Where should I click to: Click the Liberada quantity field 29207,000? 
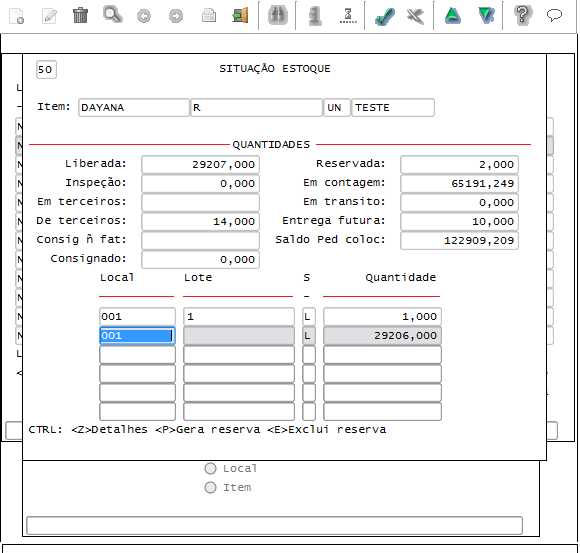click(200, 165)
